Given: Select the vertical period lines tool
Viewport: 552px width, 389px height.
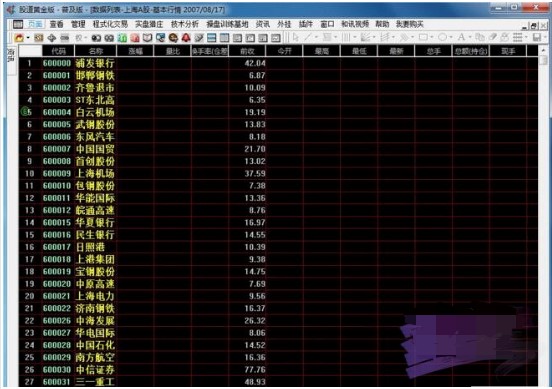Looking at the screenshot, I should (346, 37).
